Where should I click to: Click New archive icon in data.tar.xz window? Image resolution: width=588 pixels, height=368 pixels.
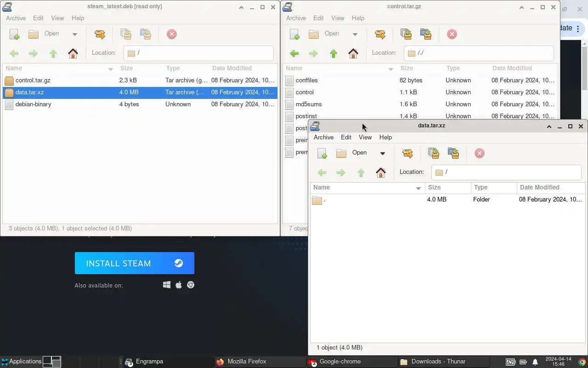pyautogui.click(x=322, y=153)
